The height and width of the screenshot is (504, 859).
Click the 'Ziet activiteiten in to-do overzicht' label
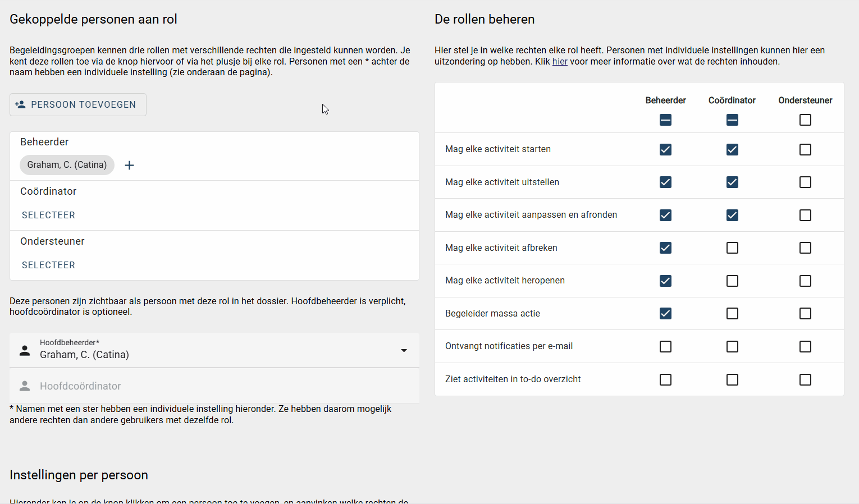tap(513, 379)
